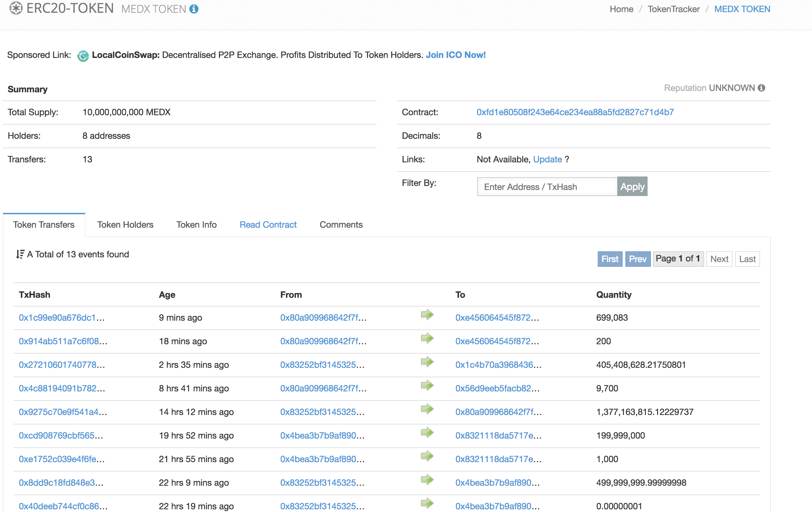Open the Token Transfers tab
The height and width of the screenshot is (512, 812).
point(44,225)
